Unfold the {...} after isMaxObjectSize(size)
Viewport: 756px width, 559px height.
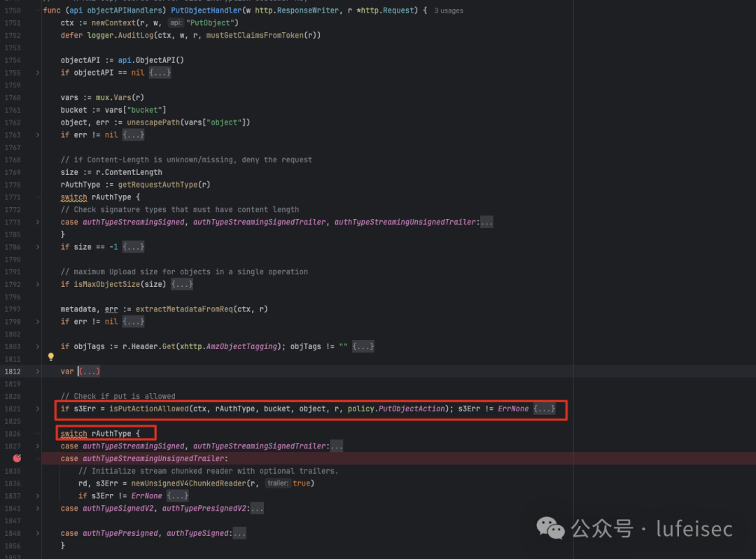pyautogui.click(x=182, y=284)
